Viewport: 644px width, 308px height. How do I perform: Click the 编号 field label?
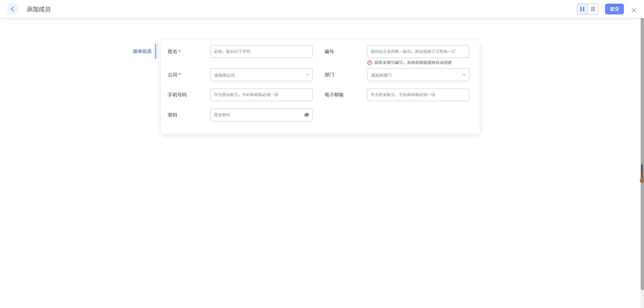[329, 52]
